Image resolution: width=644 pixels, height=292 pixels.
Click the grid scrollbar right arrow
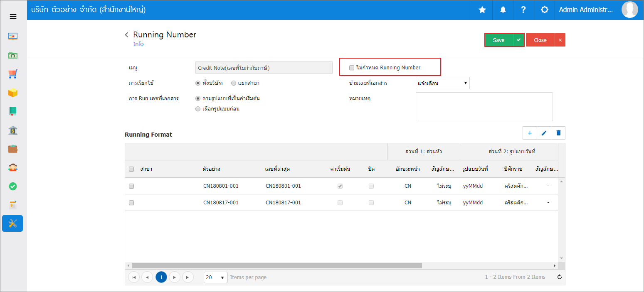[554, 265]
